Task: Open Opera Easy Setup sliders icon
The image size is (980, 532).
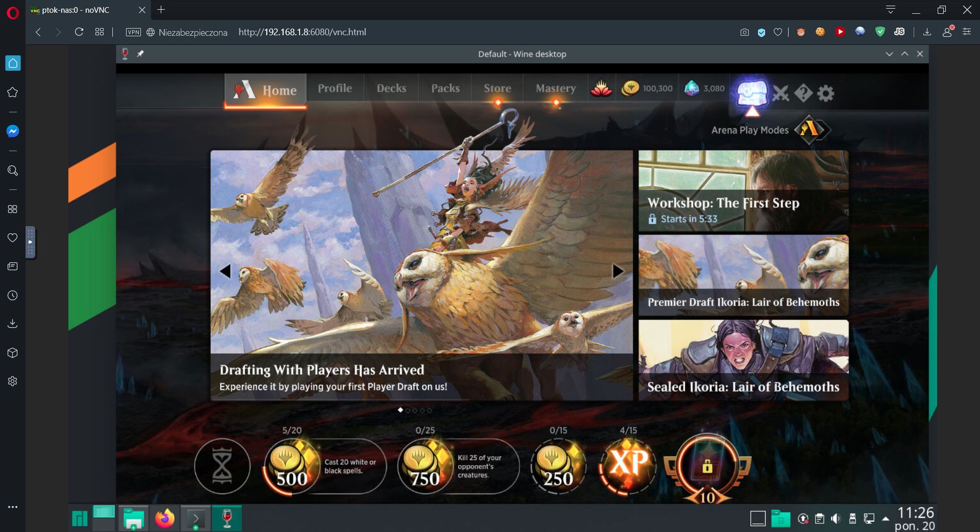Action: 967,32
